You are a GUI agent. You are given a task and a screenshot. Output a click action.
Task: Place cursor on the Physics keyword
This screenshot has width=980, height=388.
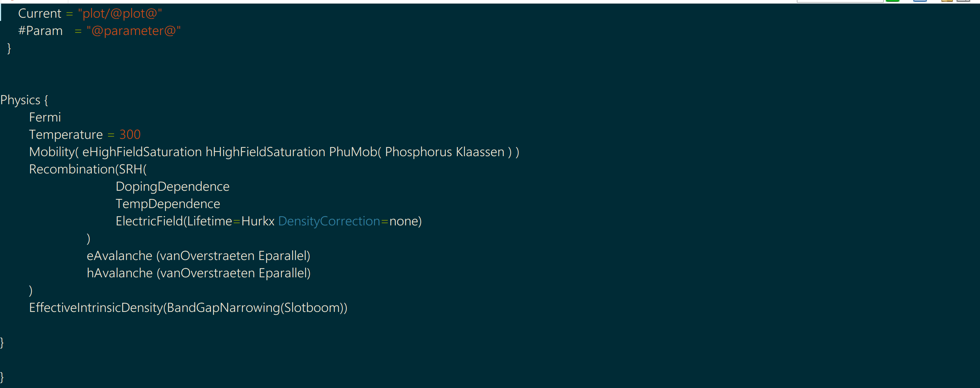click(20, 100)
